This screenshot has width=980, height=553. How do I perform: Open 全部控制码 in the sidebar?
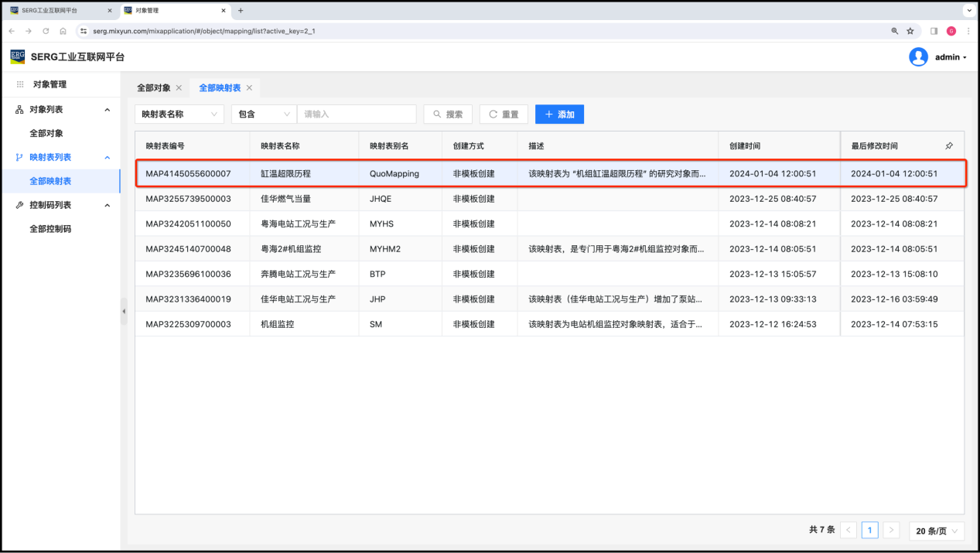click(x=50, y=229)
